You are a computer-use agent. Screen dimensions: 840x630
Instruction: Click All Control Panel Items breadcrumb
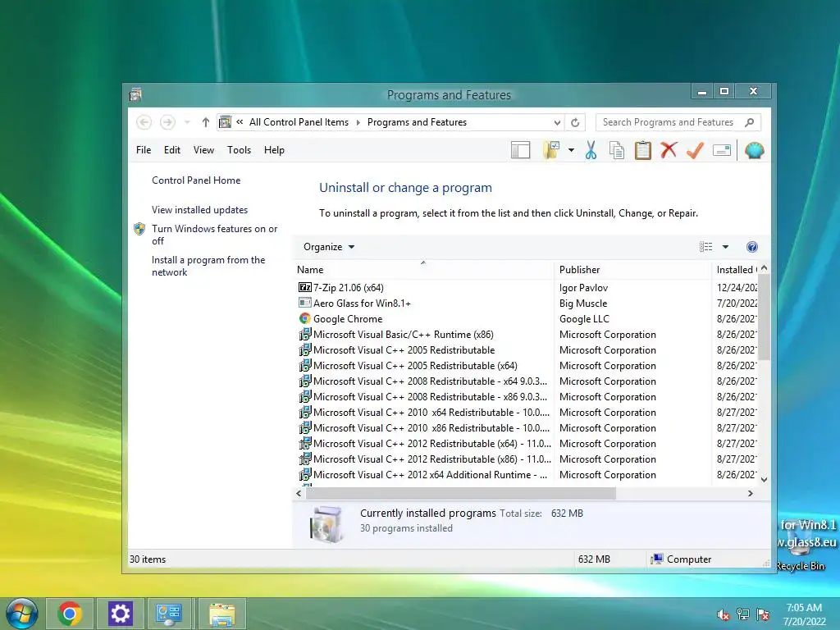(299, 122)
